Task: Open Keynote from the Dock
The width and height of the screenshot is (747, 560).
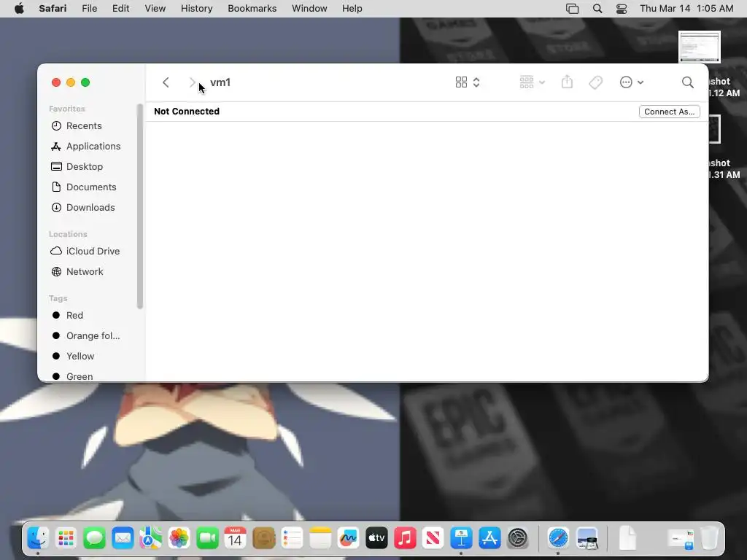Action: (461, 539)
